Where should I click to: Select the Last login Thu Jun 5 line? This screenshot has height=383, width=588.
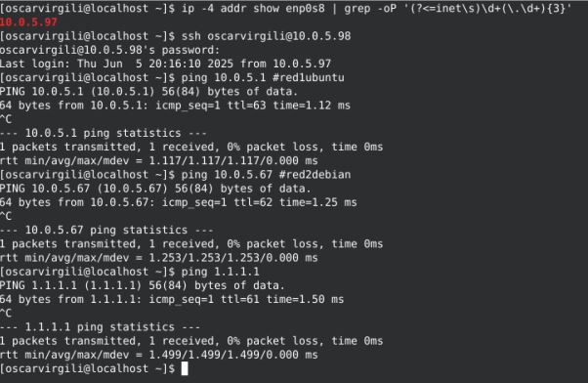[165, 64]
